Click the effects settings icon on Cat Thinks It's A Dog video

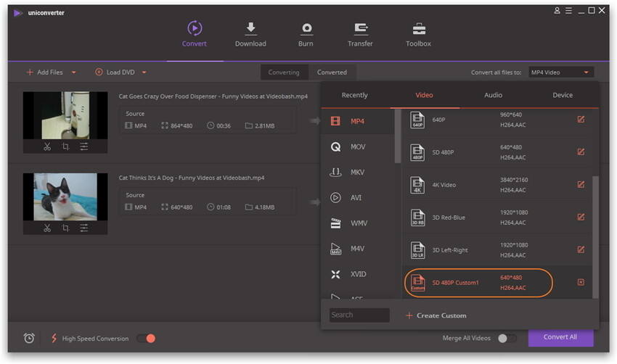click(x=83, y=228)
